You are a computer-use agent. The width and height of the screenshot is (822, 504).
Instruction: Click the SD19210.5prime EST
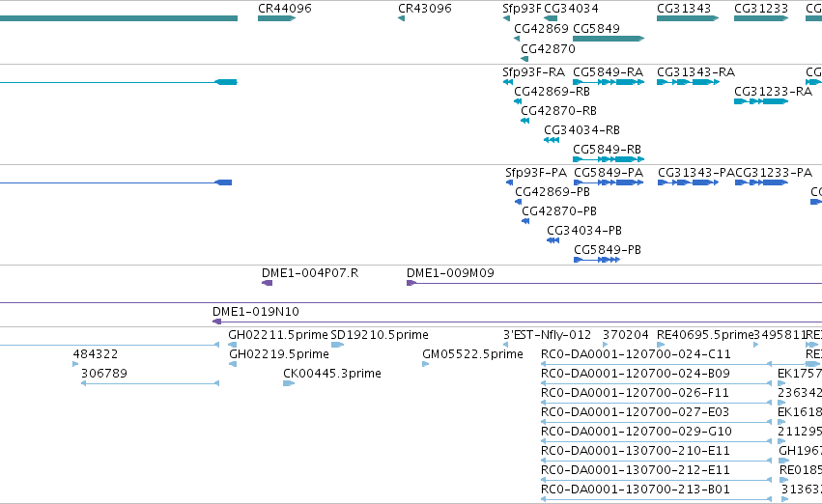(x=337, y=346)
